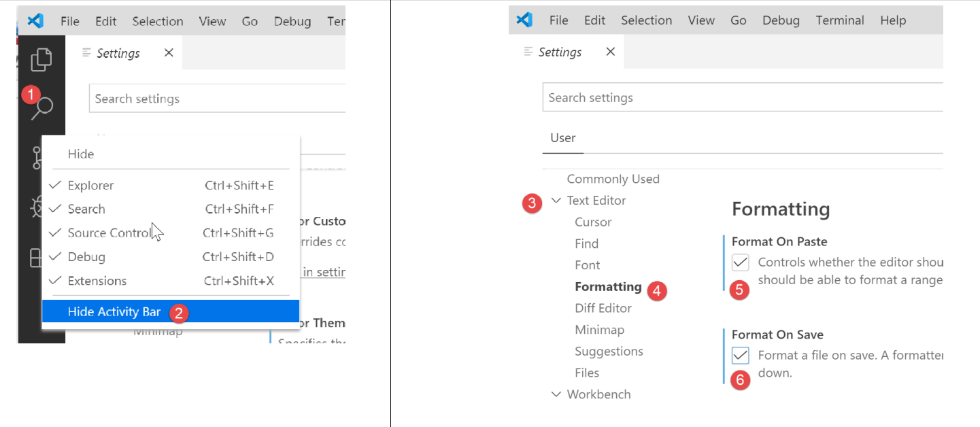Screen dimensions: 980x427
Task: Open the Cursor settings category
Action: [592, 222]
